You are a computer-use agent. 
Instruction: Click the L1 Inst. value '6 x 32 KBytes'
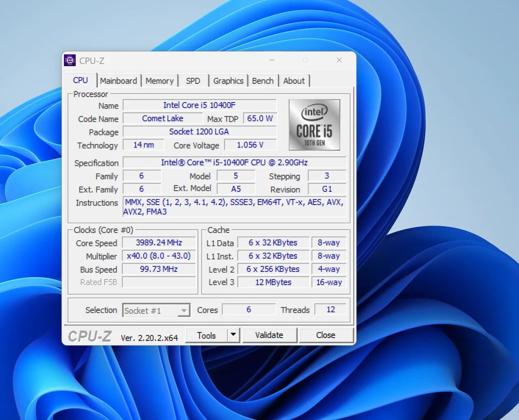point(273,256)
